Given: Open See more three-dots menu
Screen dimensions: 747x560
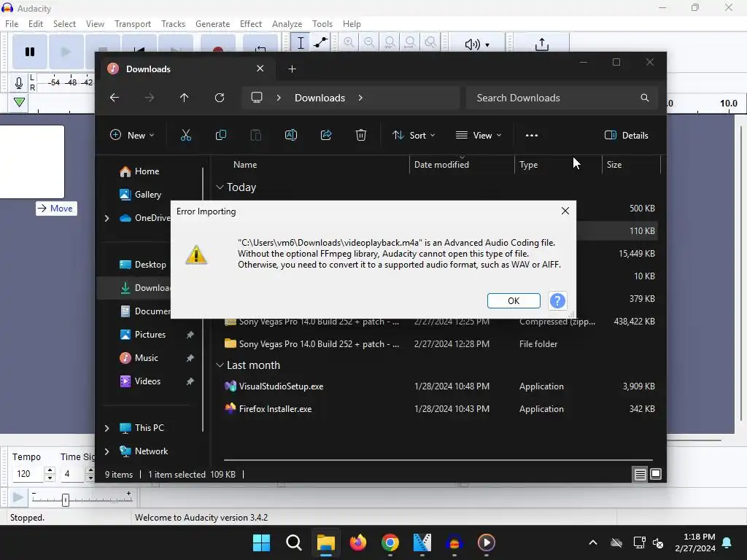Looking at the screenshot, I should (x=532, y=135).
